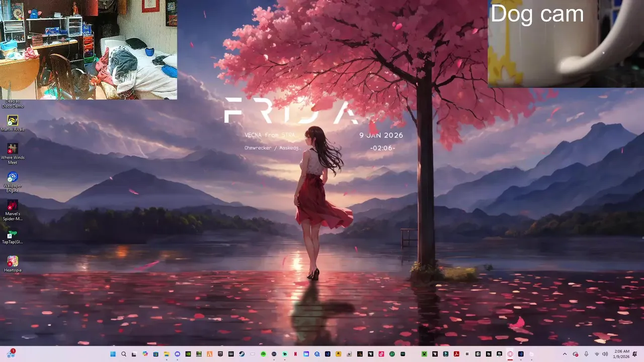The width and height of the screenshot is (644, 362).
Task: Open CapCut from the taskbar
Action: [467, 354]
